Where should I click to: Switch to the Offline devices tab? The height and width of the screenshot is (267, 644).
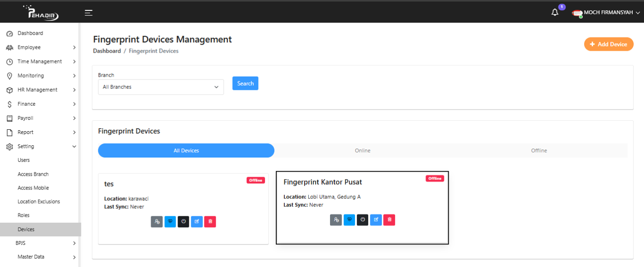(x=539, y=150)
